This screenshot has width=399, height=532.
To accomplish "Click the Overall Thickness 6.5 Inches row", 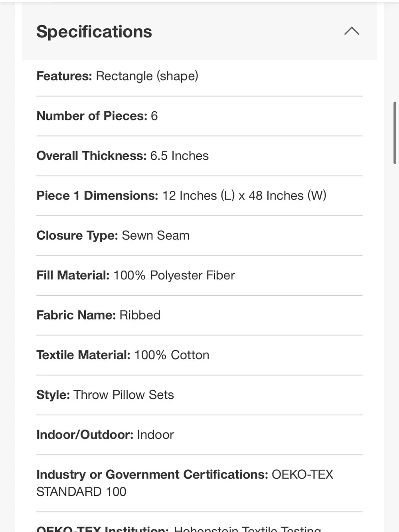I will 199,156.
